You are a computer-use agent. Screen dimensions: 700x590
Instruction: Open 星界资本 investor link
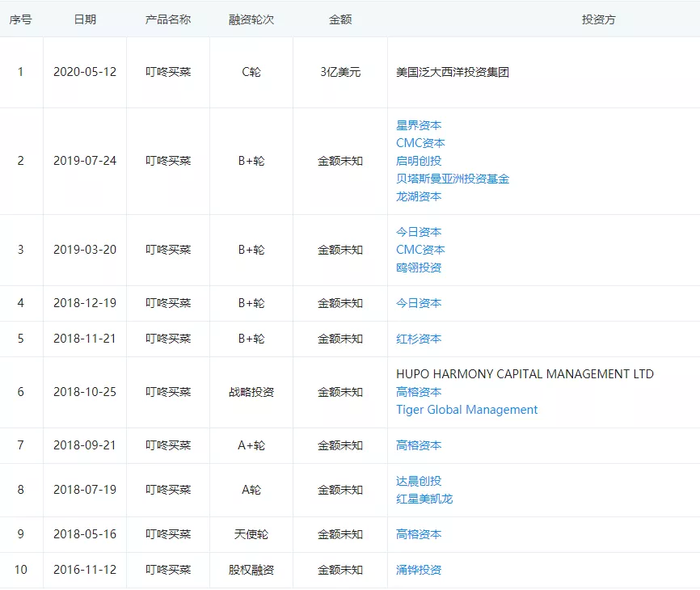coord(419,125)
